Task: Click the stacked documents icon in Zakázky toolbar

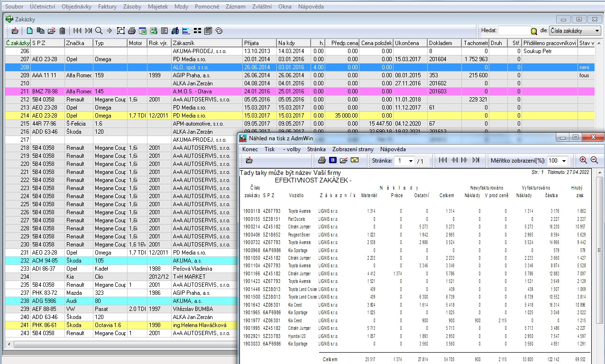Action: [x=208, y=31]
